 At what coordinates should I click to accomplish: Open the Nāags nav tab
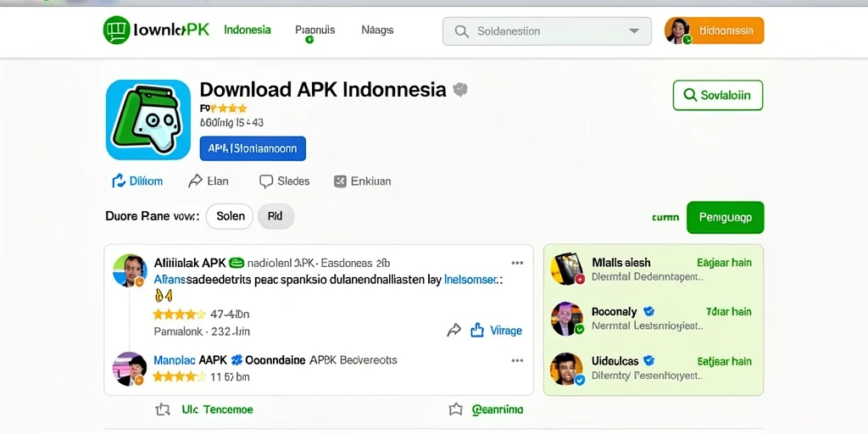[x=377, y=30]
